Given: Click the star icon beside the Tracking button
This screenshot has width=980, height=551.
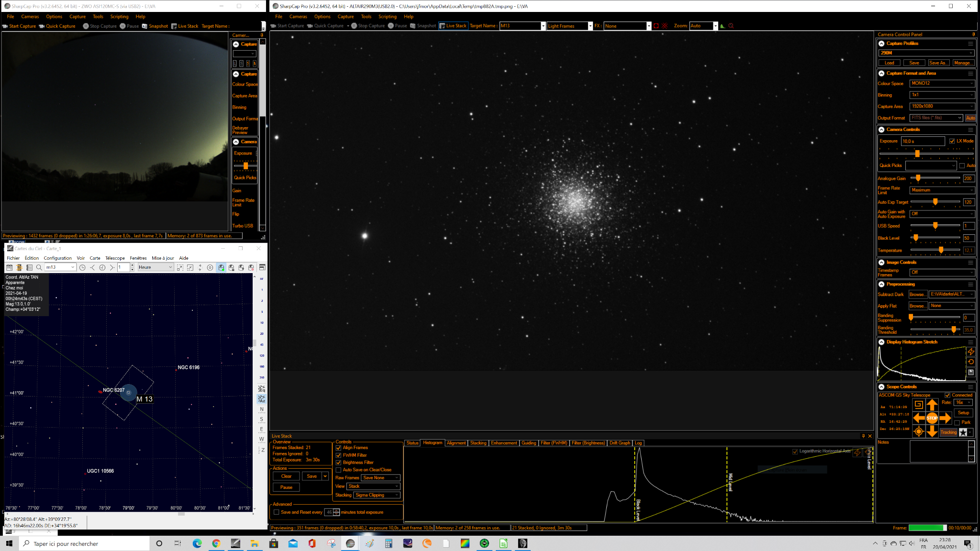Looking at the screenshot, I should click(x=963, y=432).
